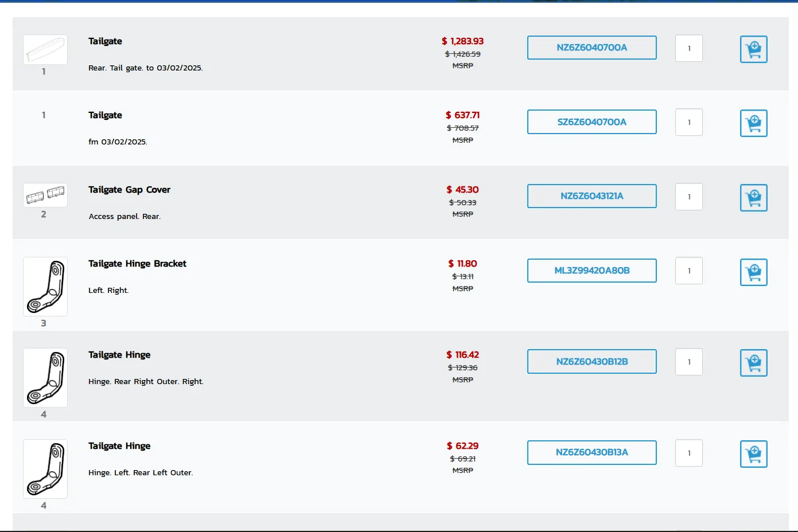Add Tailgate NZ6Z6040700A to cart

tap(754, 49)
